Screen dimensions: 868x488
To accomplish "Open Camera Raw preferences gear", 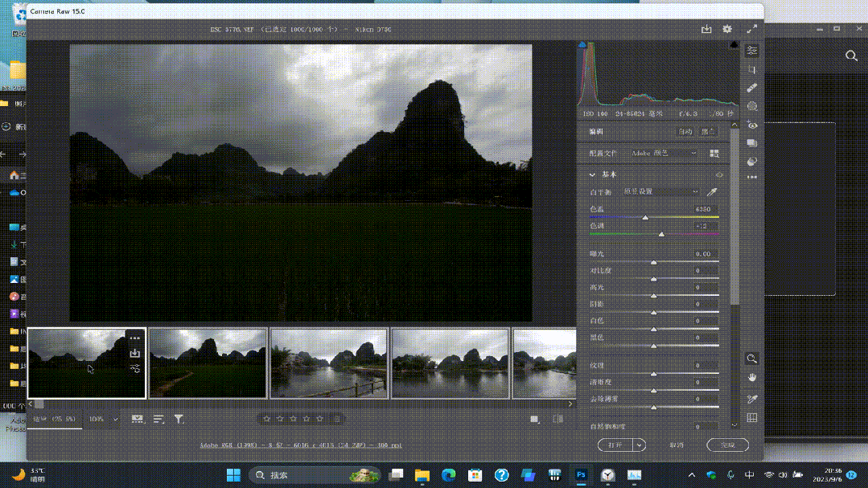I will click(x=727, y=29).
